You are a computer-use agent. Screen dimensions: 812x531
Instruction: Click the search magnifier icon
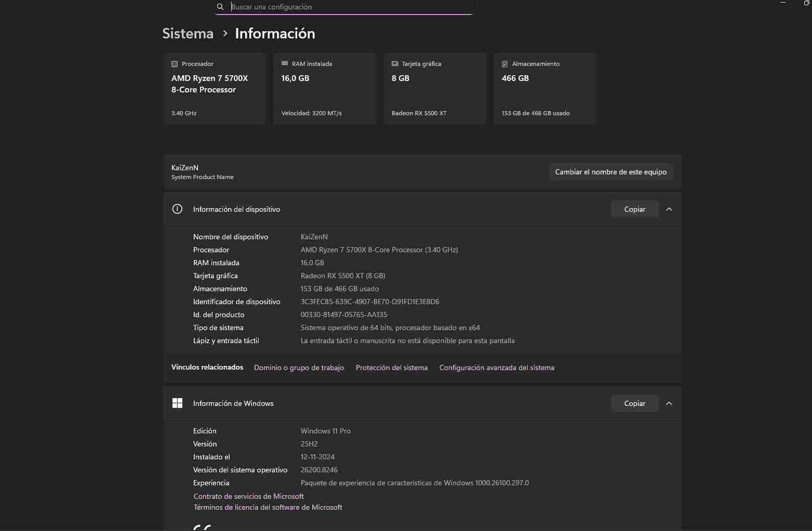point(220,6)
